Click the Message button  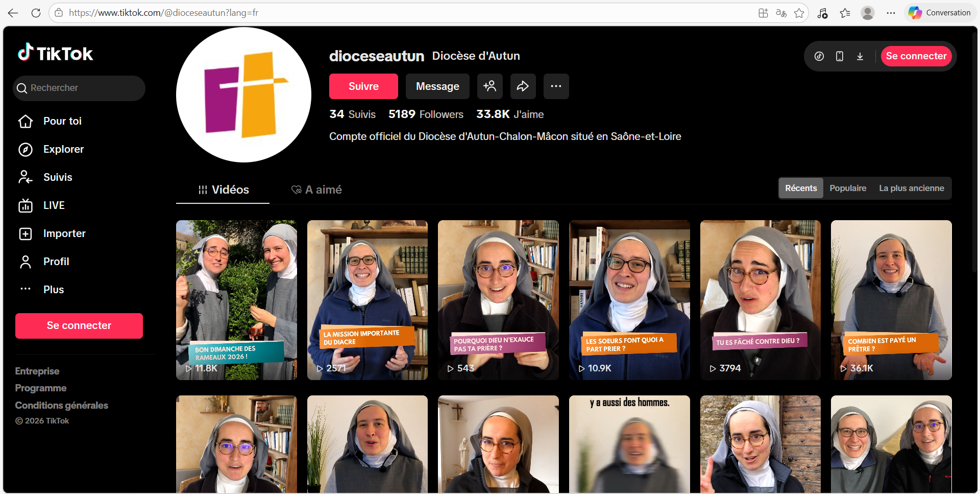[x=437, y=86]
